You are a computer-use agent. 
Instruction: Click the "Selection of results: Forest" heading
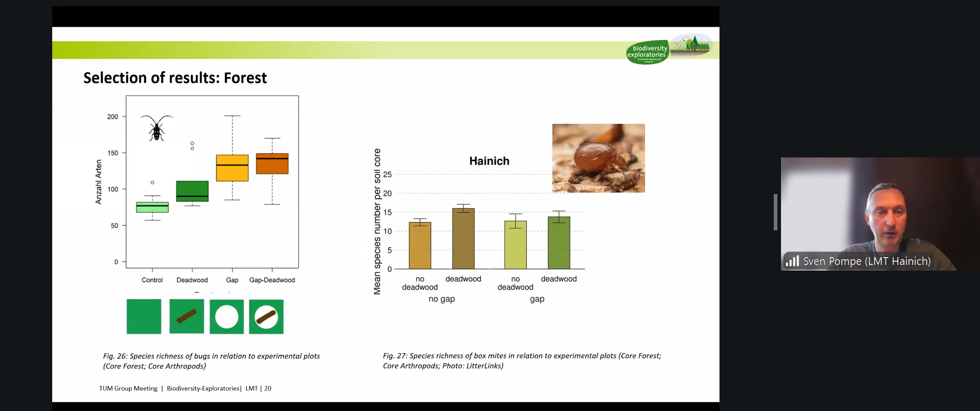(x=175, y=78)
